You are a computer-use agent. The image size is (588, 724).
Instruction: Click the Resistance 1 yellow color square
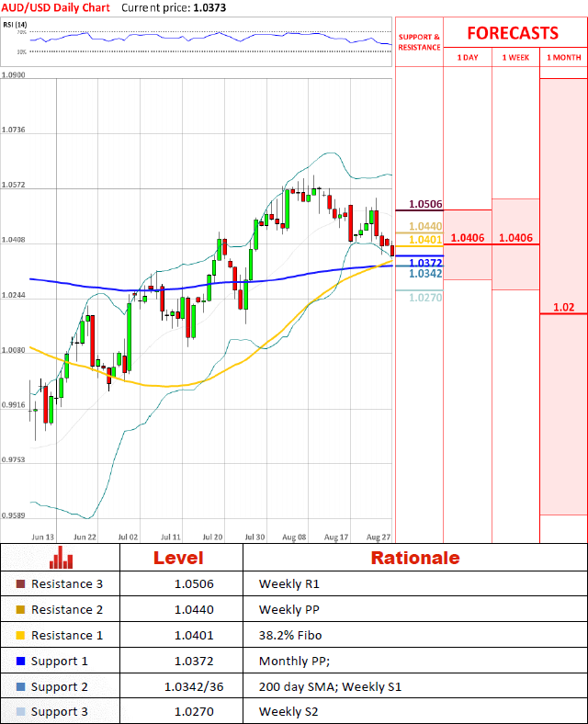(20, 636)
